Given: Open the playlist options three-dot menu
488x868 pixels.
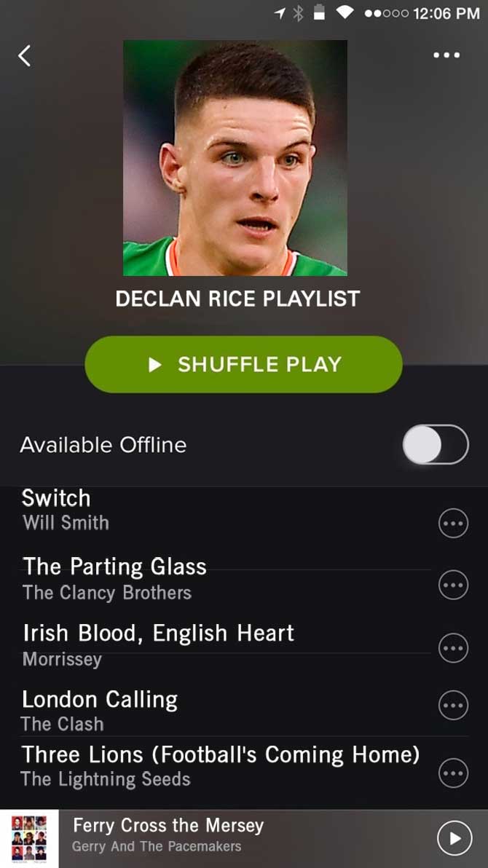Looking at the screenshot, I should tap(446, 55).
